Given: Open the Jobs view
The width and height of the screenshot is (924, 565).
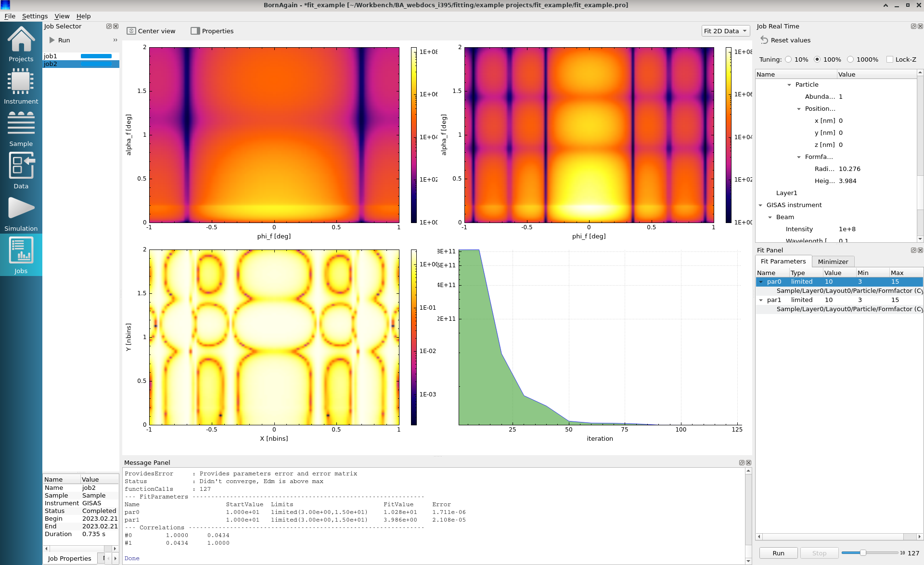Looking at the screenshot, I should click(21, 255).
